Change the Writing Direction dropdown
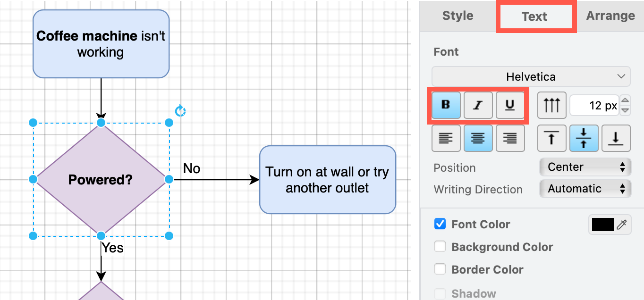 point(585,188)
